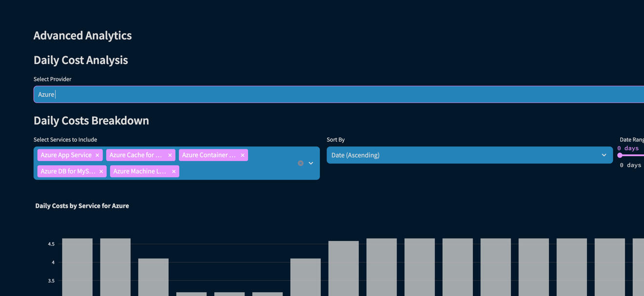
Task: Click the Daily Cost Analysis heading
Action: click(80, 60)
